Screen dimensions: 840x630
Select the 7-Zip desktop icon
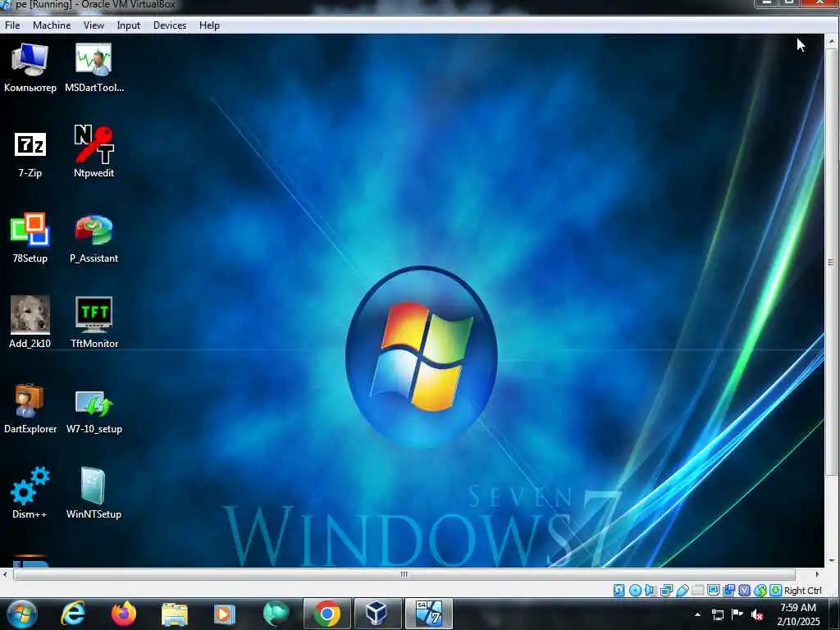pyautogui.click(x=30, y=153)
